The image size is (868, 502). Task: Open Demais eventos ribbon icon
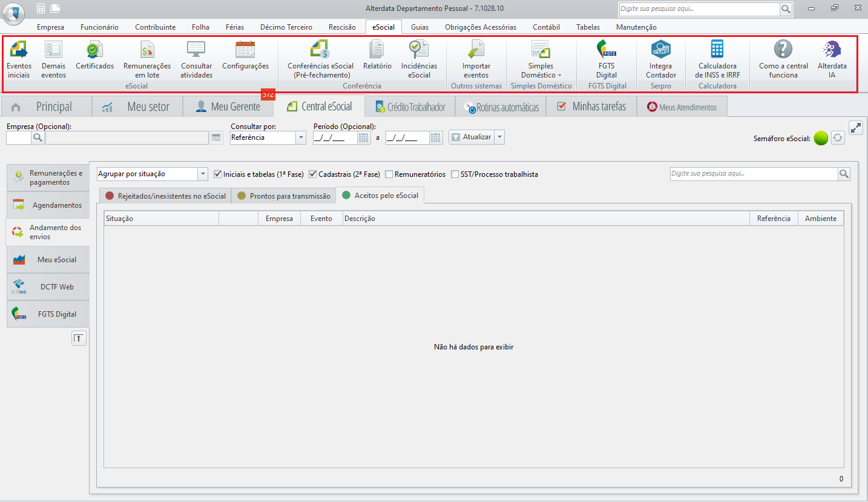(x=54, y=59)
